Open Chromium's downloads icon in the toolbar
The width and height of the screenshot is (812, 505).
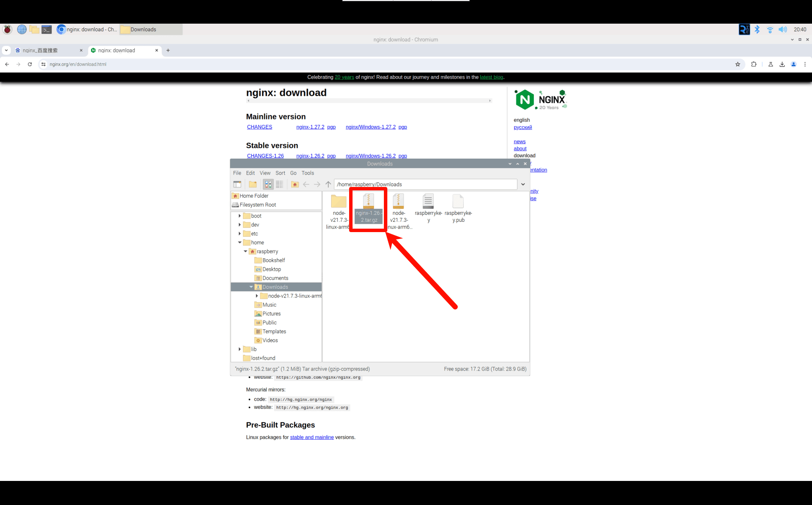tap(782, 64)
